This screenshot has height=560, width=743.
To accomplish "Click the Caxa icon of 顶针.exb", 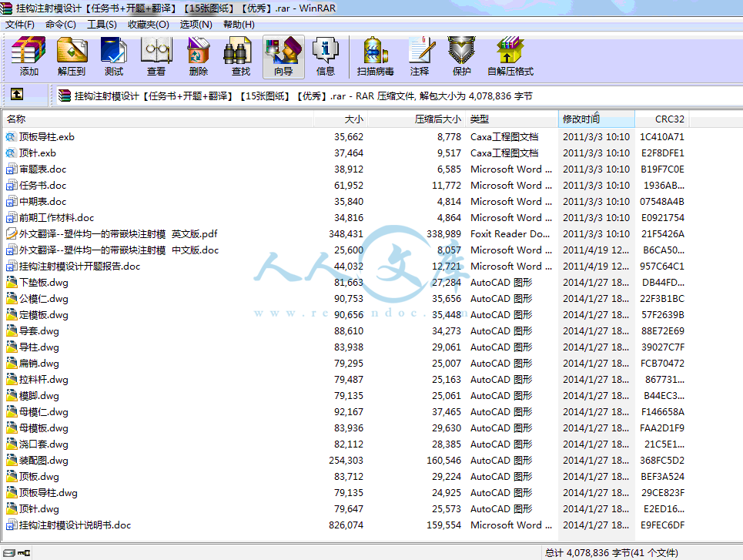I will (x=11, y=153).
